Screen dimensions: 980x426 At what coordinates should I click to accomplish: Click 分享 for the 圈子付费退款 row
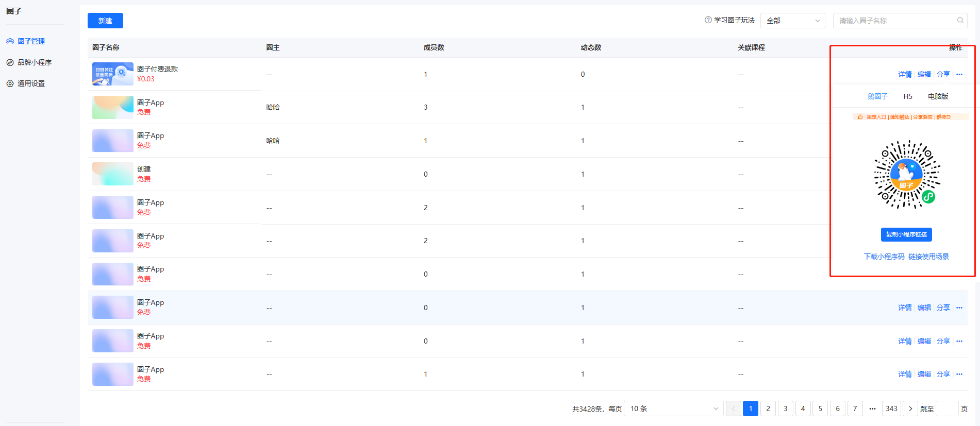tap(943, 74)
